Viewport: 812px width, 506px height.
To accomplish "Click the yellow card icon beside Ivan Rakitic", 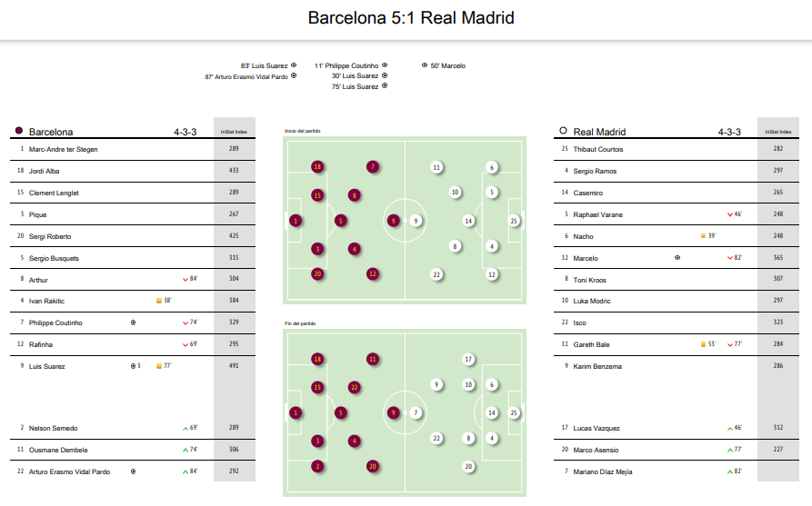I will (159, 301).
